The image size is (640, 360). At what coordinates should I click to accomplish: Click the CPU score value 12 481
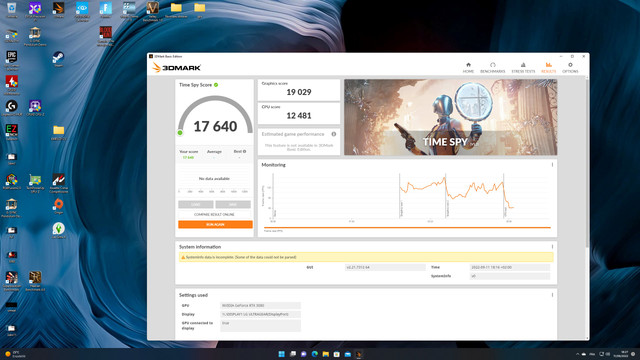click(299, 116)
